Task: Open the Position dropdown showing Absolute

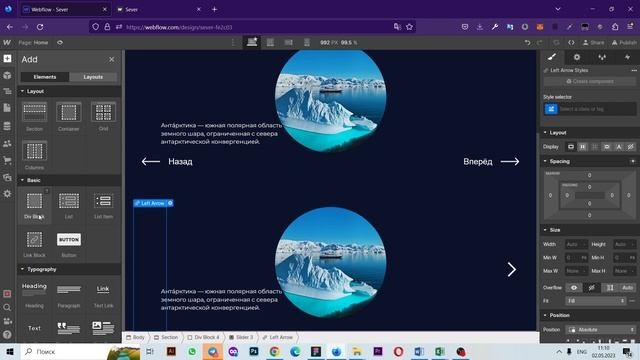Action: (x=601, y=329)
